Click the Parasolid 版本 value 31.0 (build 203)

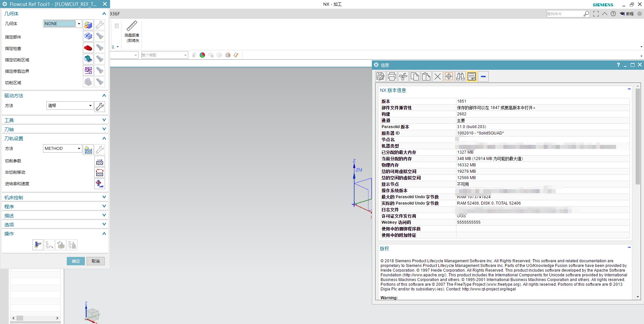[472, 127]
